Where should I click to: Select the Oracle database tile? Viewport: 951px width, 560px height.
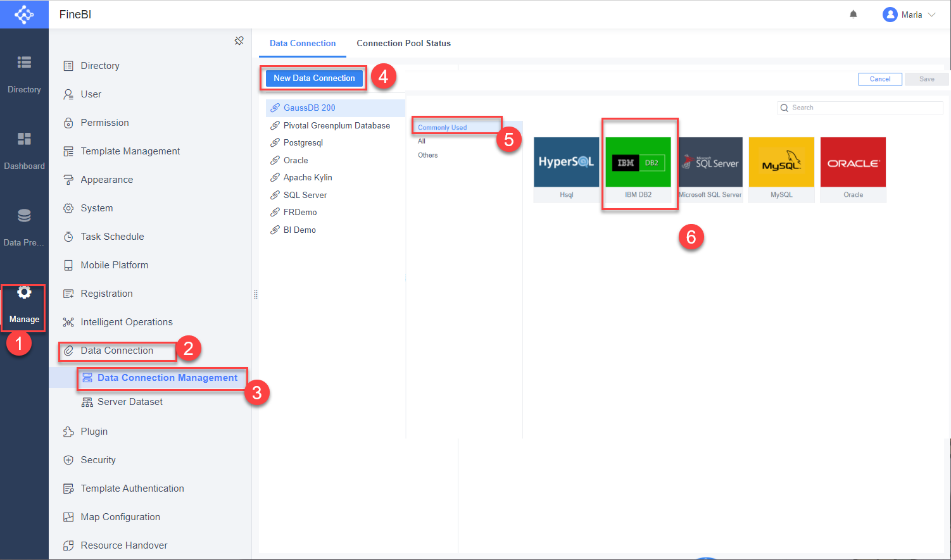(853, 170)
